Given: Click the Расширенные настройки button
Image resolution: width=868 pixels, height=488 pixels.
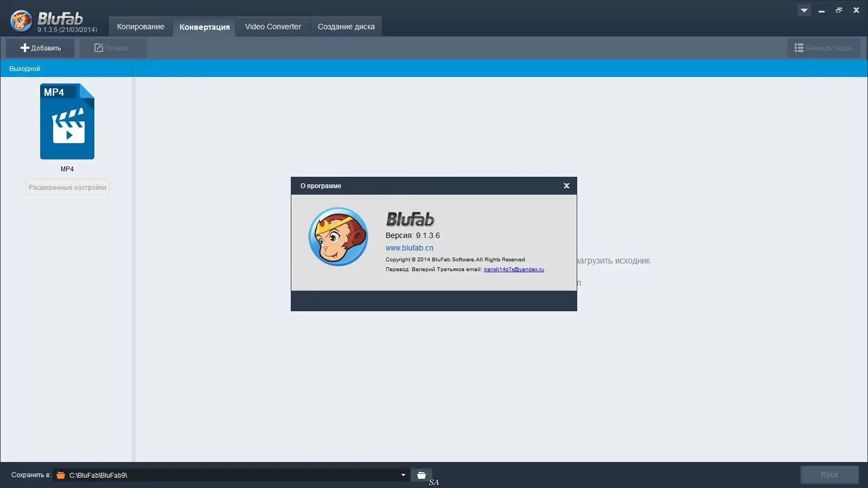Looking at the screenshot, I should (67, 187).
